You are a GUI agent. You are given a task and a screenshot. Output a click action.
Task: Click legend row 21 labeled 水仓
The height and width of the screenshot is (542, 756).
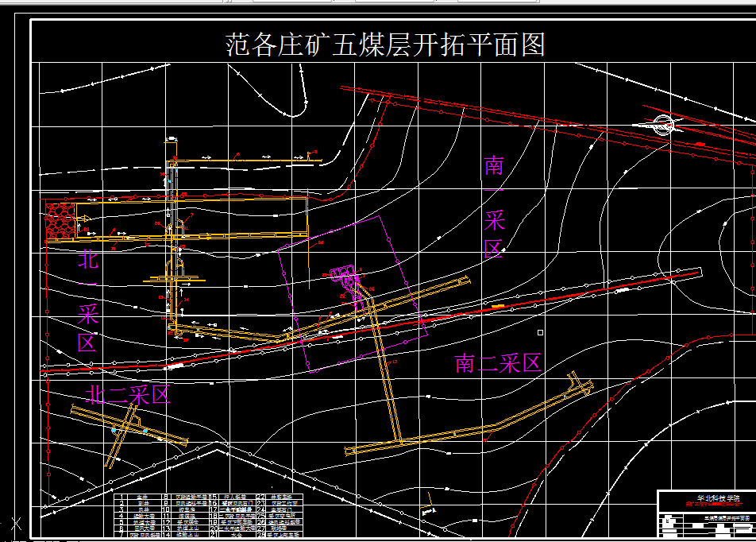pos(237,533)
